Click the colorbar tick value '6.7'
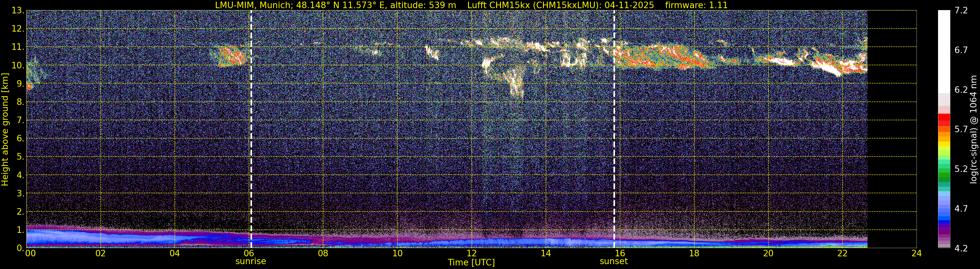 pos(961,50)
